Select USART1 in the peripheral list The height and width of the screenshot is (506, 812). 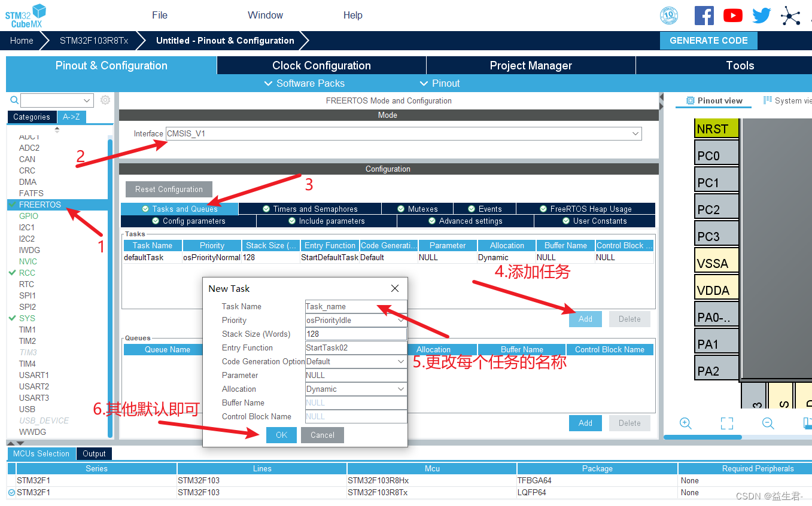[x=34, y=375]
